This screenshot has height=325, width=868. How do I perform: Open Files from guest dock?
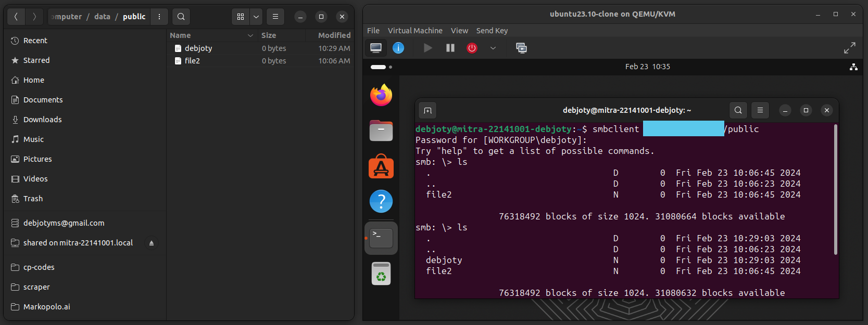(381, 131)
